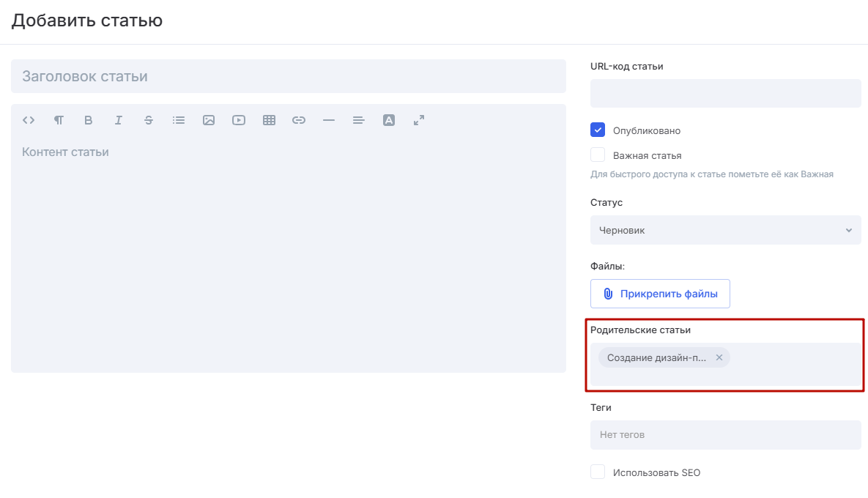Insert a table into article
Image resolution: width=868 pixels, height=498 pixels.
click(x=269, y=120)
